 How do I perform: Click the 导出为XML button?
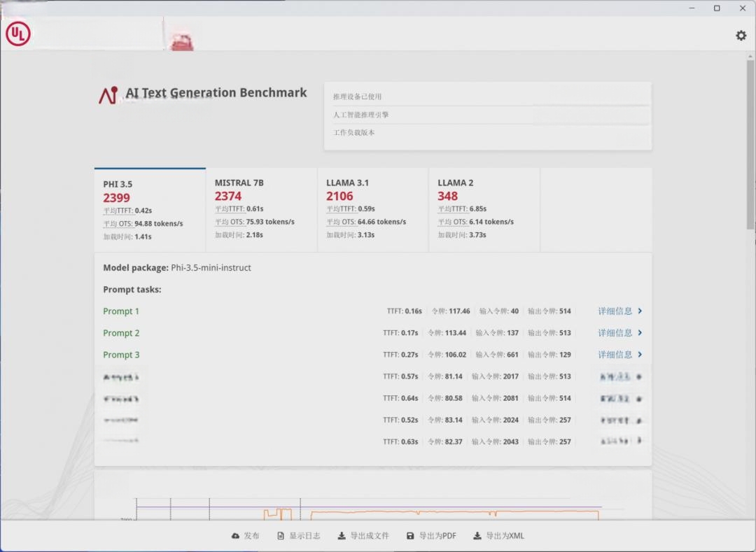tap(499, 536)
